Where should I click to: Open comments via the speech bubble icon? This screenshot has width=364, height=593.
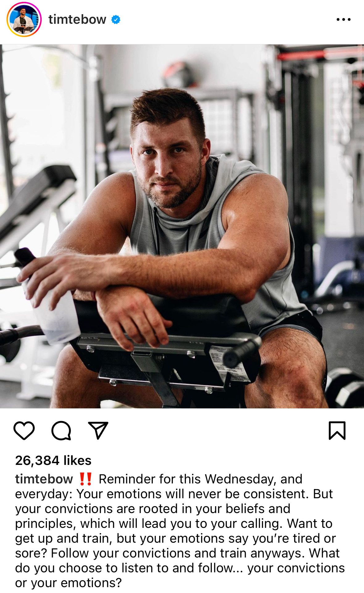61,430
